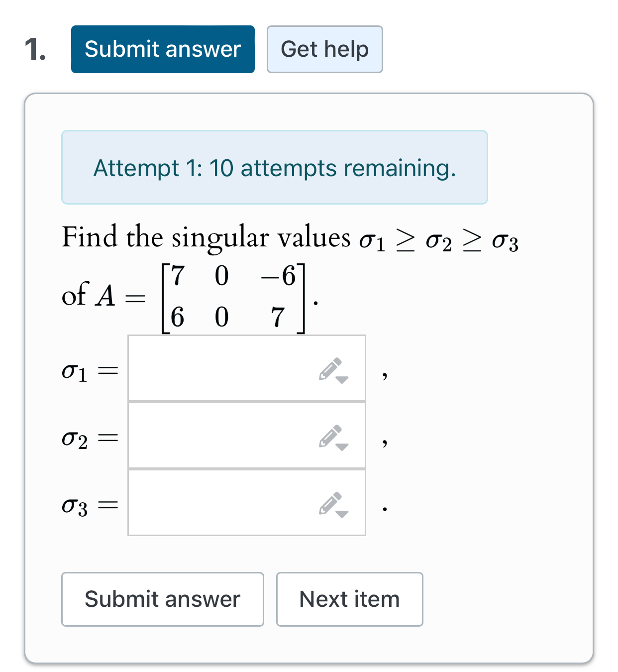
Task: Click the top Submit answer button
Action: [x=162, y=49]
